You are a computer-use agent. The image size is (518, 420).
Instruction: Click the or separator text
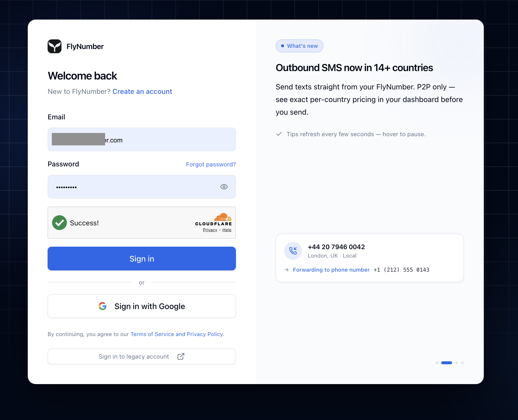point(142,283)
